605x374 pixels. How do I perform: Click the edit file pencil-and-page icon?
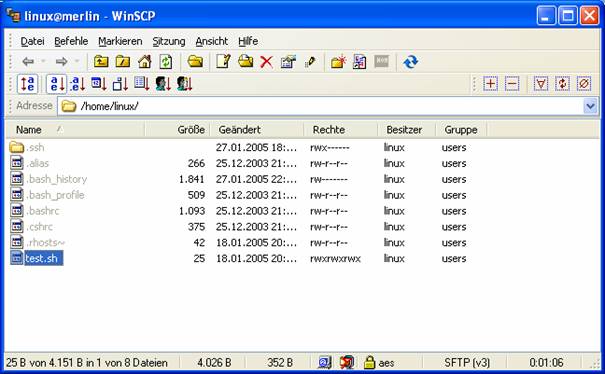tap(223, 62)
